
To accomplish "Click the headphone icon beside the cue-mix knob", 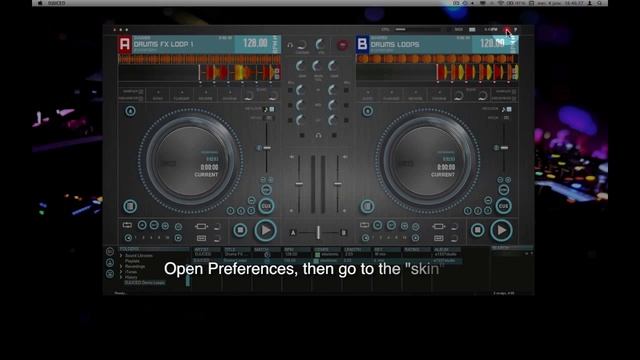I will [x=290, y=45].
